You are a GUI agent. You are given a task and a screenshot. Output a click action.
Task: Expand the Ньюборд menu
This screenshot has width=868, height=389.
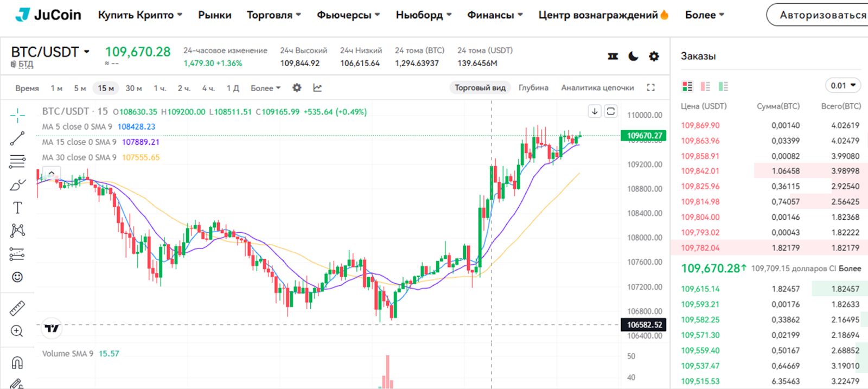(x=424, y=15)
